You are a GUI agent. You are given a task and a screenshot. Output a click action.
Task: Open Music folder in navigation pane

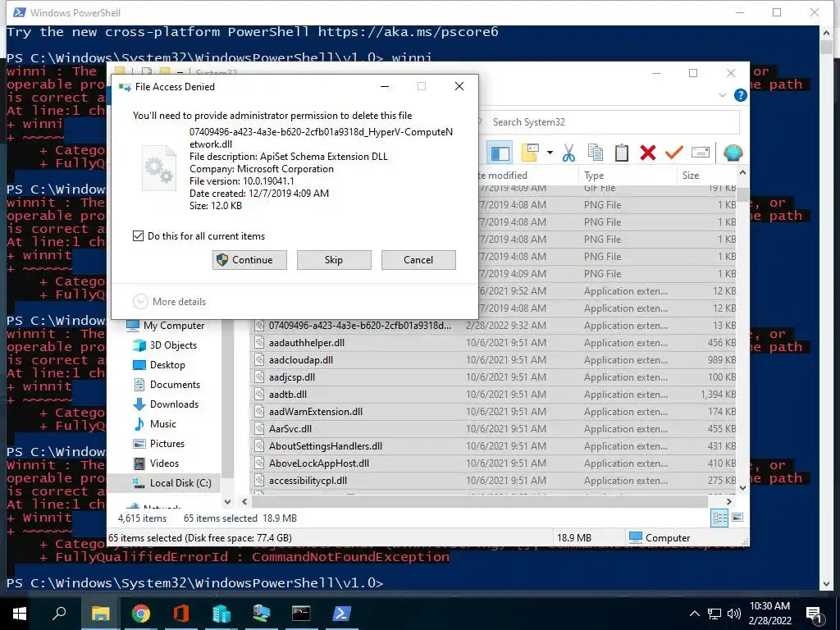click(154, 424)
